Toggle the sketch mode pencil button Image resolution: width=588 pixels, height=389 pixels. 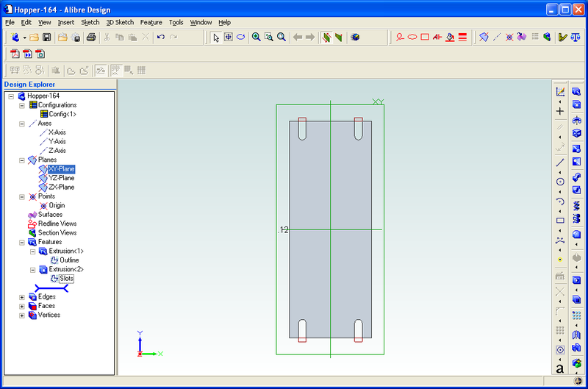click(101, 70)
